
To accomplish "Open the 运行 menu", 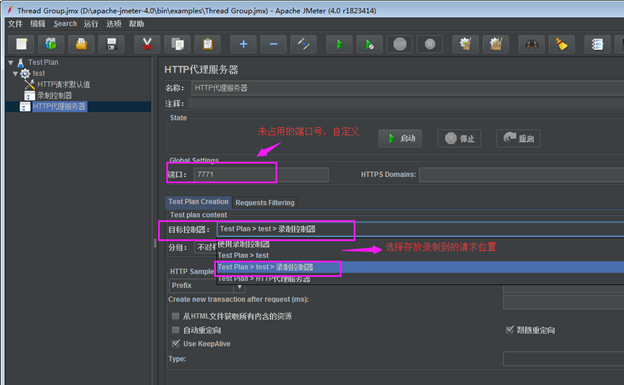I will point(91,24).
